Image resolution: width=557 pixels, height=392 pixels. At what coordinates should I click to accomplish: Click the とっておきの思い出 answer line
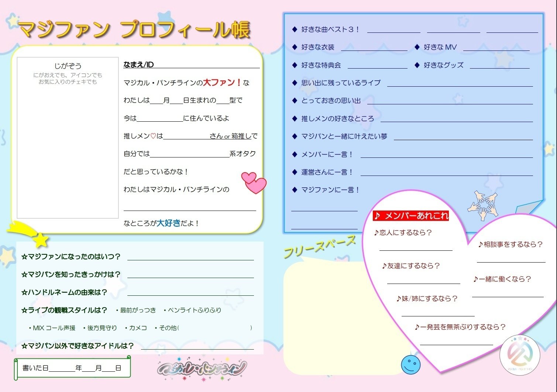(450, 101)
